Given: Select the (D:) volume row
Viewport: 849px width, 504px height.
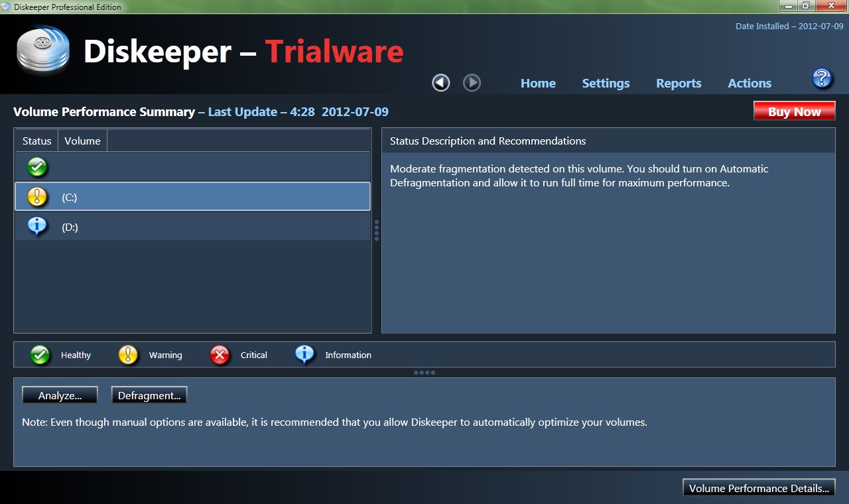Looking at the screenshot, I should pyautogui.click(x=192, y=227).
